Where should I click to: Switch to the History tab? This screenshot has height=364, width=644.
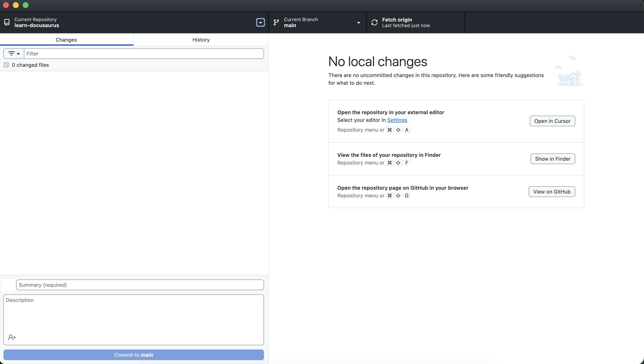(x=200, y=39)
